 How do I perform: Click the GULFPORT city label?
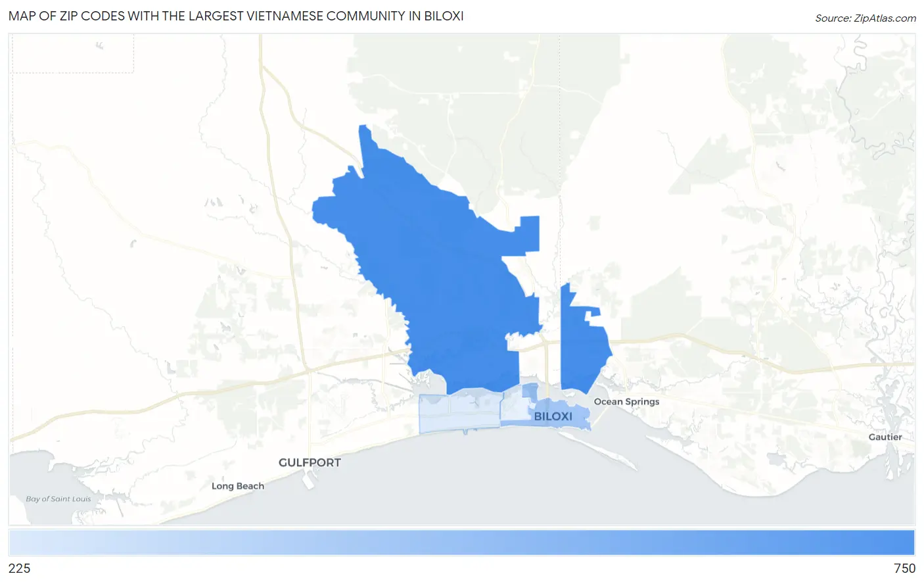pyautogui.click(x=310, y=462)
